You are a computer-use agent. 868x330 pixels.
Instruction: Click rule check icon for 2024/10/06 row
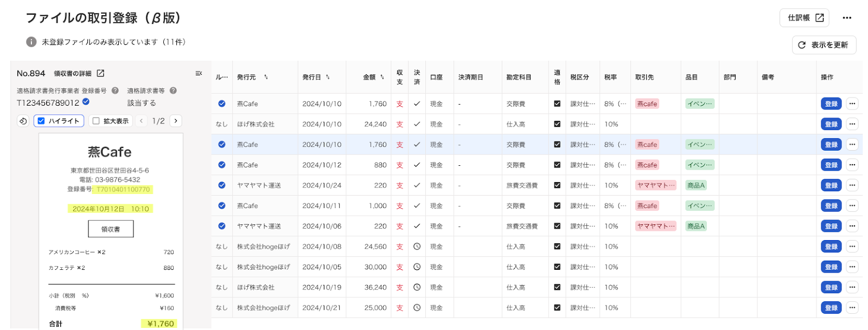click(222, 226)
